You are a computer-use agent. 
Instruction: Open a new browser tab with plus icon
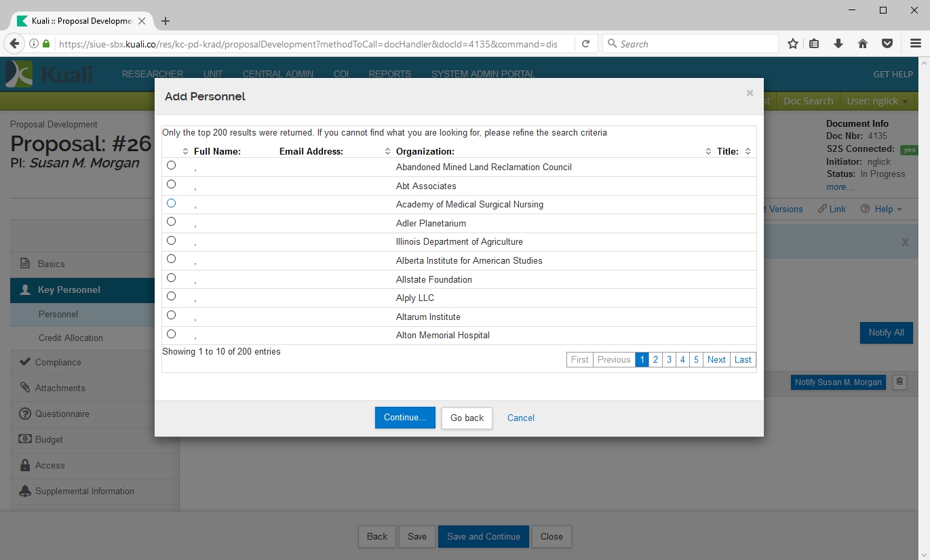click(166, 21)
